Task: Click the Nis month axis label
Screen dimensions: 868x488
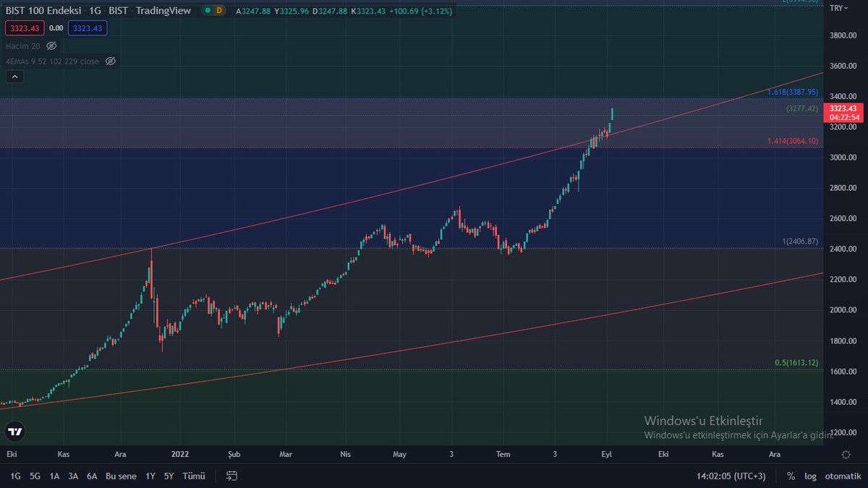Action: pos(345,454)
